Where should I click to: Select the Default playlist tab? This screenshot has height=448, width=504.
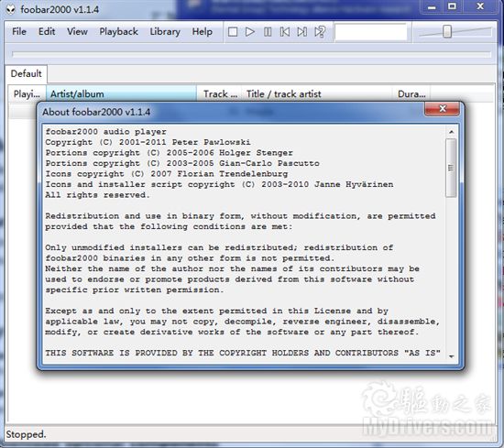(26, 73)
